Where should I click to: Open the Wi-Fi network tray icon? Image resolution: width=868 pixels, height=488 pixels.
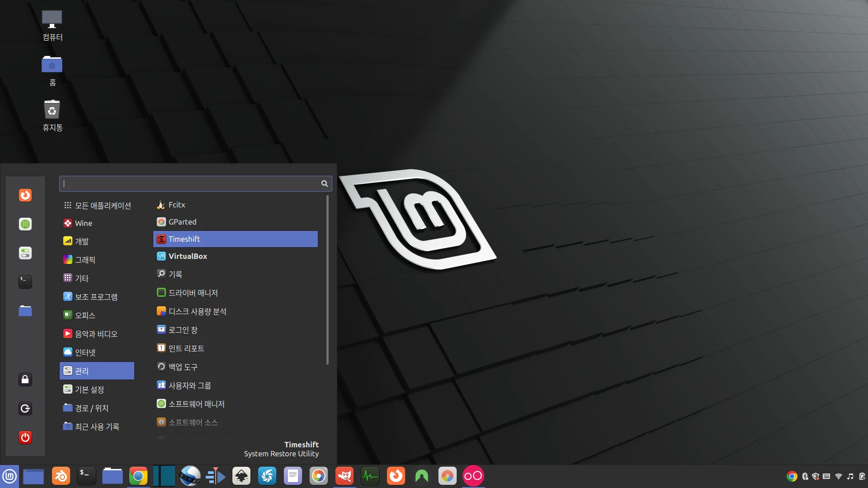(839, 476)
